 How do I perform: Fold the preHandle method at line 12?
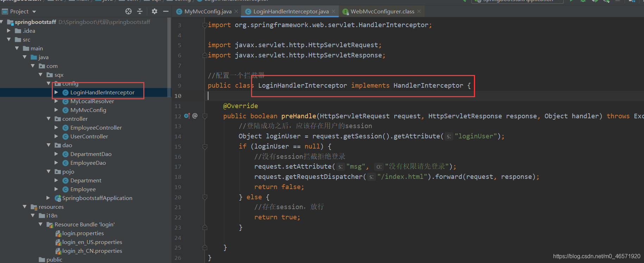click(205, 116)
